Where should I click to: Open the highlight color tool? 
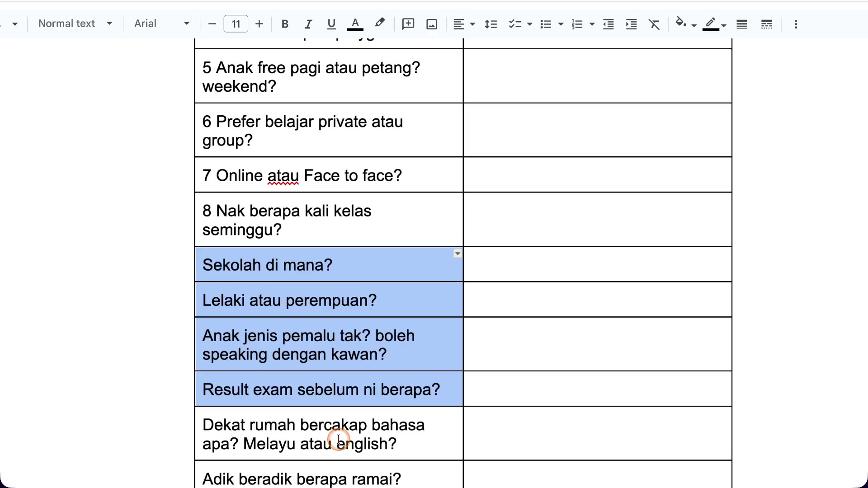coord(380,23)
